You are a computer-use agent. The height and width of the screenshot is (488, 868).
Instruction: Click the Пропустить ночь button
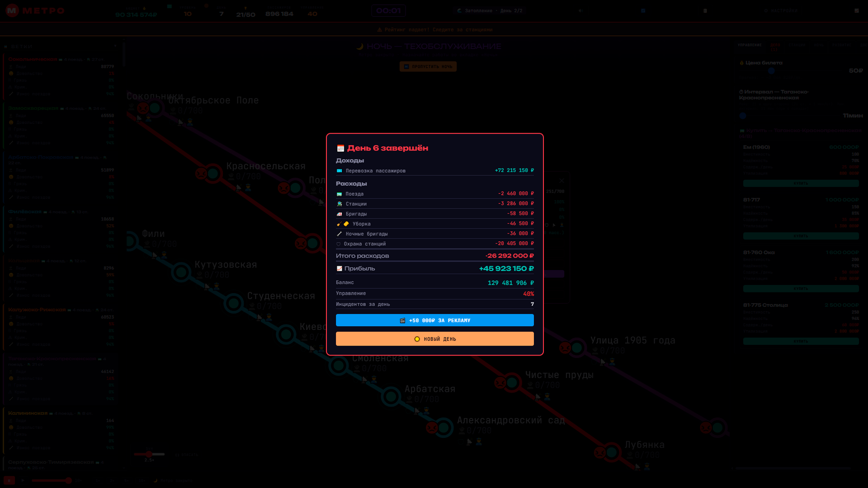point(428,67)
